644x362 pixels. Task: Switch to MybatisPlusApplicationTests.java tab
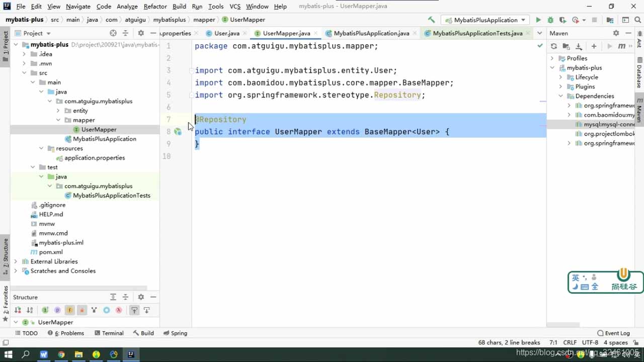click(x=477, y=33)
